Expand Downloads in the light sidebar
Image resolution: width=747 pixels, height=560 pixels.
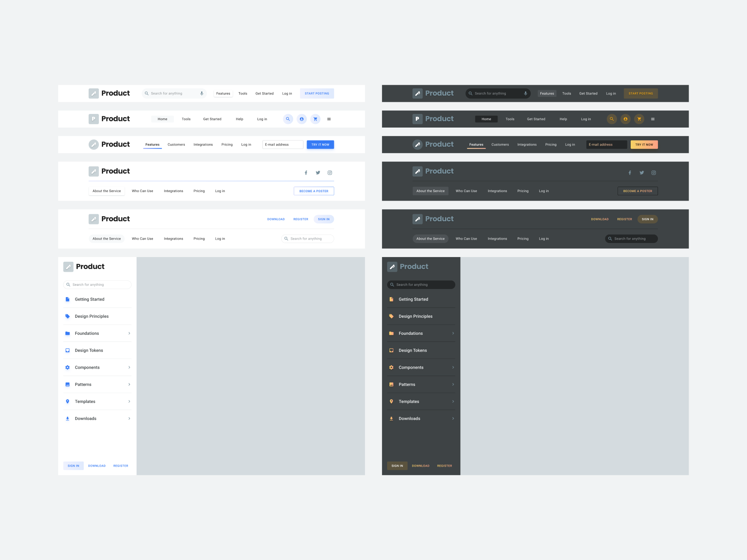tap(129, 419)
